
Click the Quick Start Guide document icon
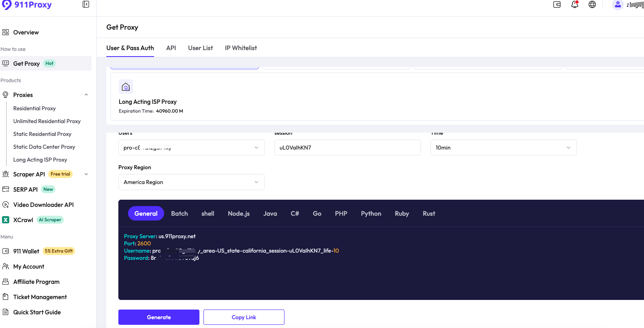[6, 312]
